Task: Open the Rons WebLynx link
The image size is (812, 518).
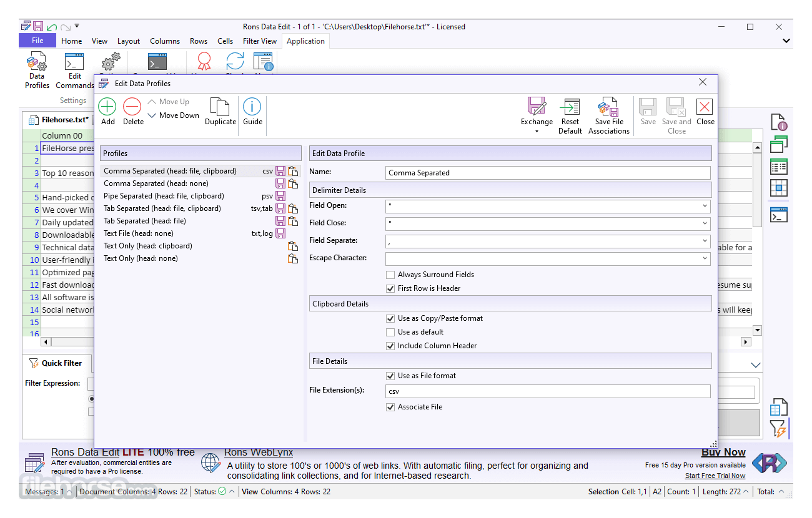Action: pos(259,452)
